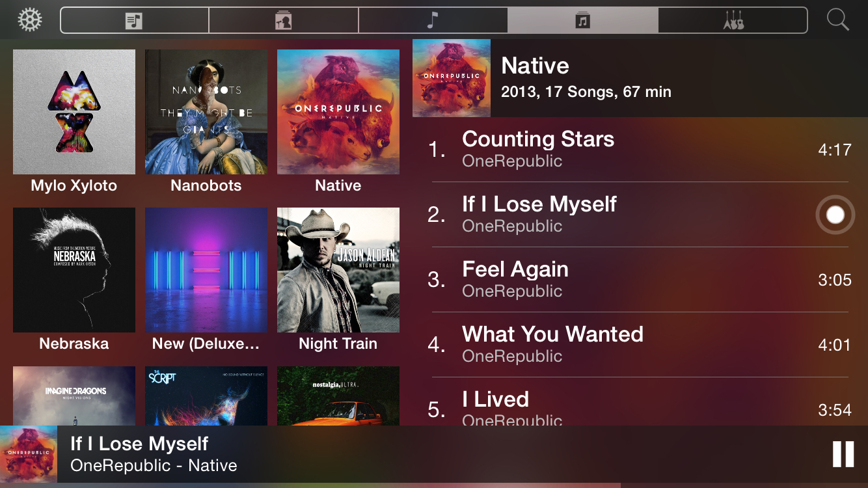Open Nanobots album cover
The width and height of the screenshot is (868, 488).
(206, 112)
